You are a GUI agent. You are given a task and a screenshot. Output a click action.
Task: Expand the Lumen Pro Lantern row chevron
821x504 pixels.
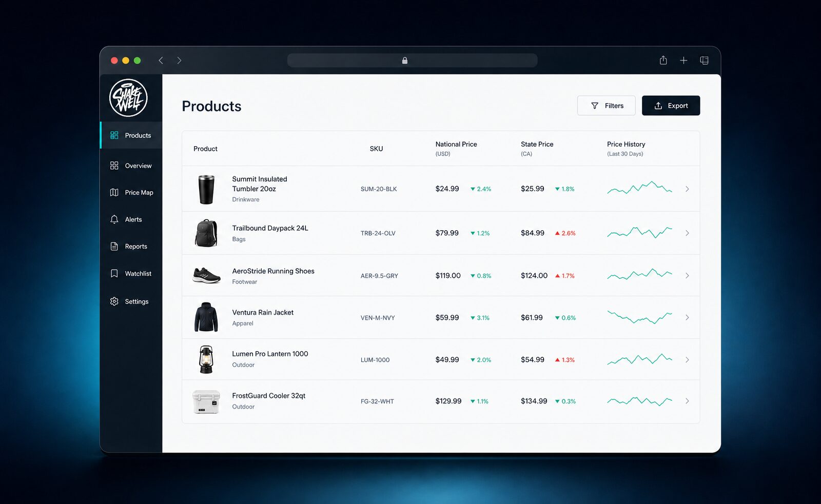687,360
